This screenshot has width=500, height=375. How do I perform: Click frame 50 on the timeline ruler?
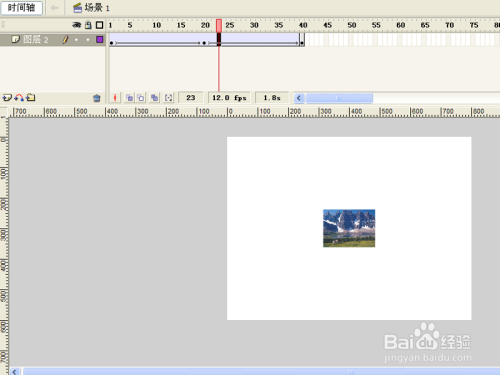pyautogui.click(x=352, y=25)
